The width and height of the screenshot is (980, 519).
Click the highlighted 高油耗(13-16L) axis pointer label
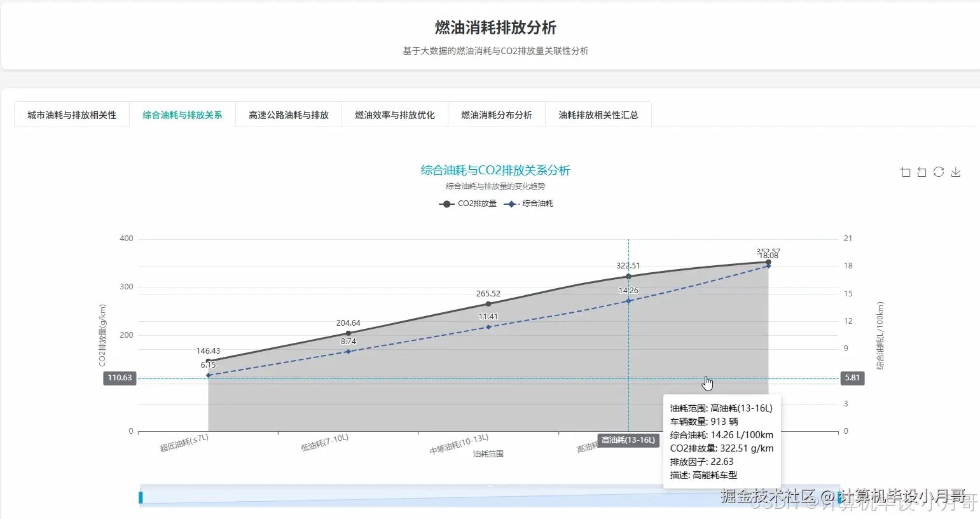coord(628,440)
